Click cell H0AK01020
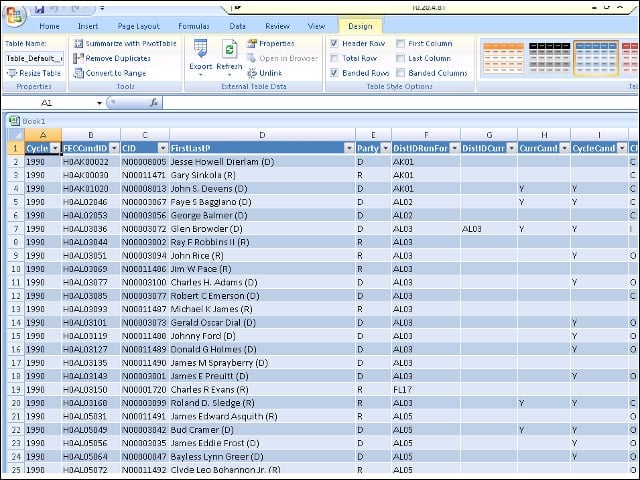Screen dimensions: 640x480 tap(91, 189)
